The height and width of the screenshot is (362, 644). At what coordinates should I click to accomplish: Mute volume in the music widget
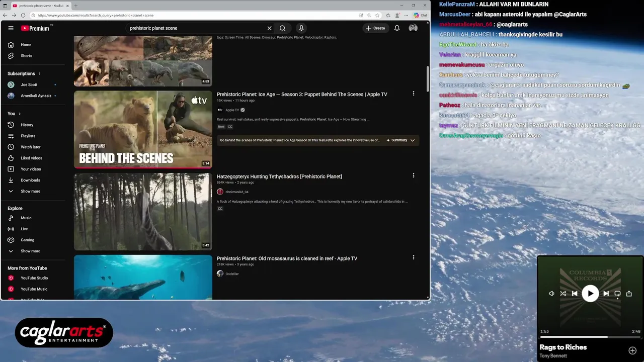tap(551, 294)
